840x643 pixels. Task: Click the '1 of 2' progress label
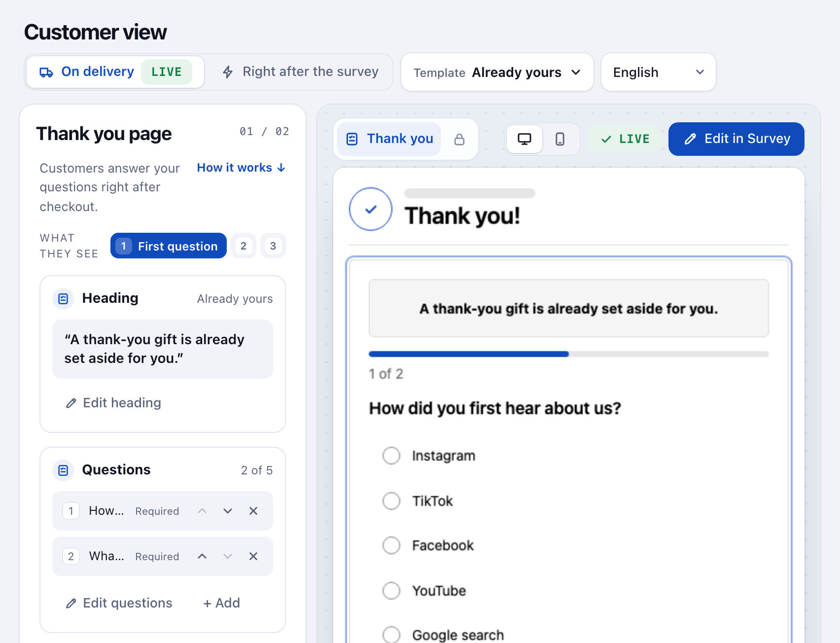pos(386,374)
